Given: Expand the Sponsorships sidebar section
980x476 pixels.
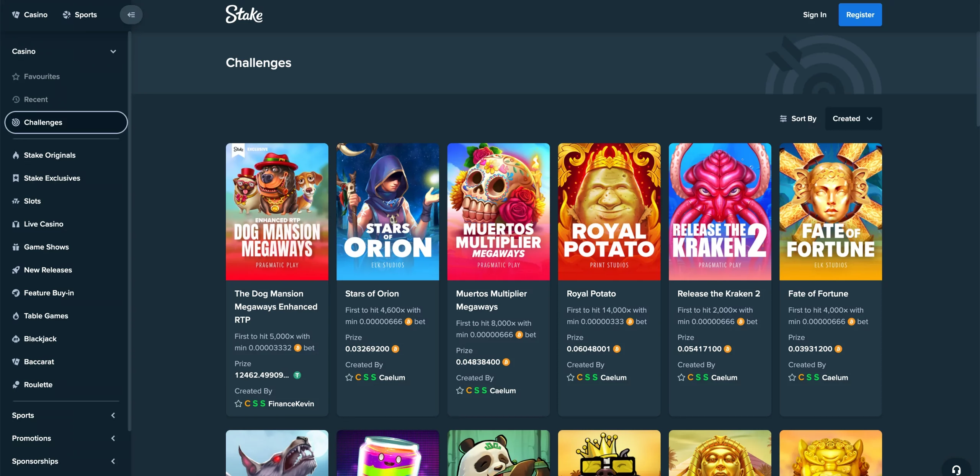Looking at the screenshot, I should (x=113, y=461).
